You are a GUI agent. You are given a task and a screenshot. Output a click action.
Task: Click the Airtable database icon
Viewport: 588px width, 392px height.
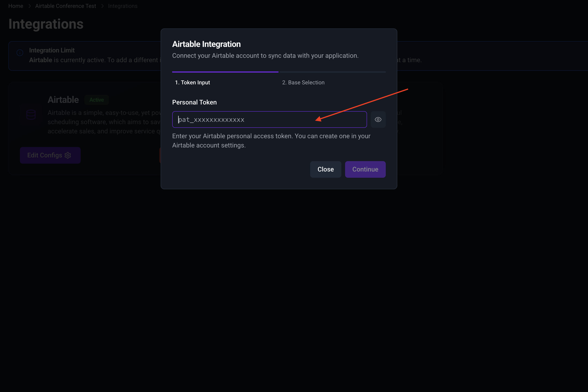(31, 114)
